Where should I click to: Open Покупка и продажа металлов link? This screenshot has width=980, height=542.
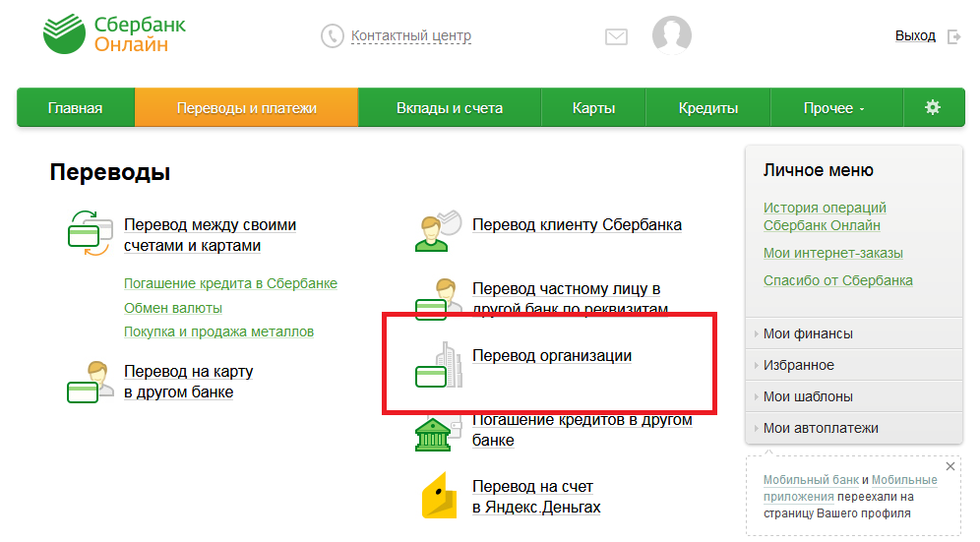coord(218,331)
